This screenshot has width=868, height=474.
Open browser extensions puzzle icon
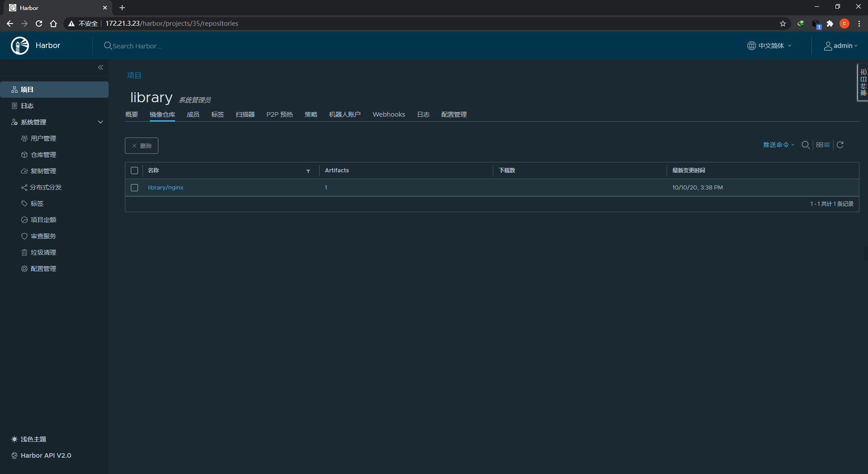[830, 24]
